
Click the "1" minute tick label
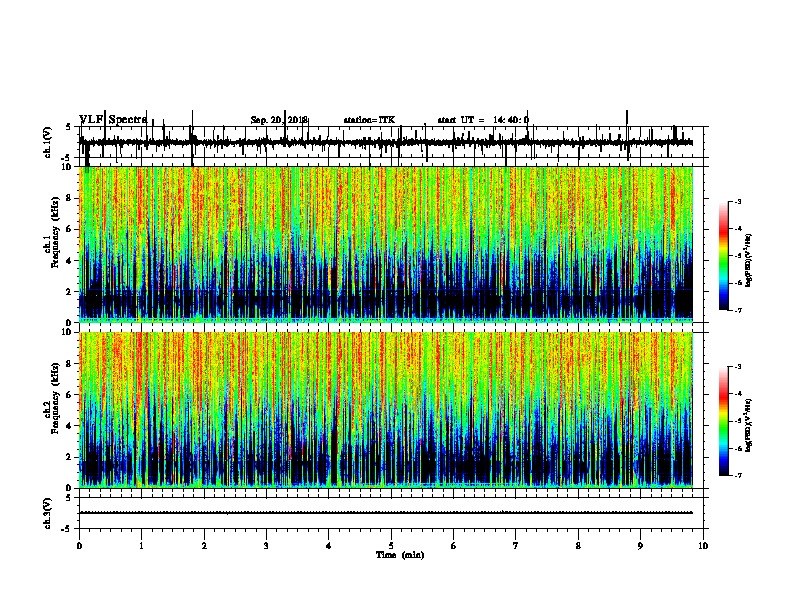pos(141,546)
